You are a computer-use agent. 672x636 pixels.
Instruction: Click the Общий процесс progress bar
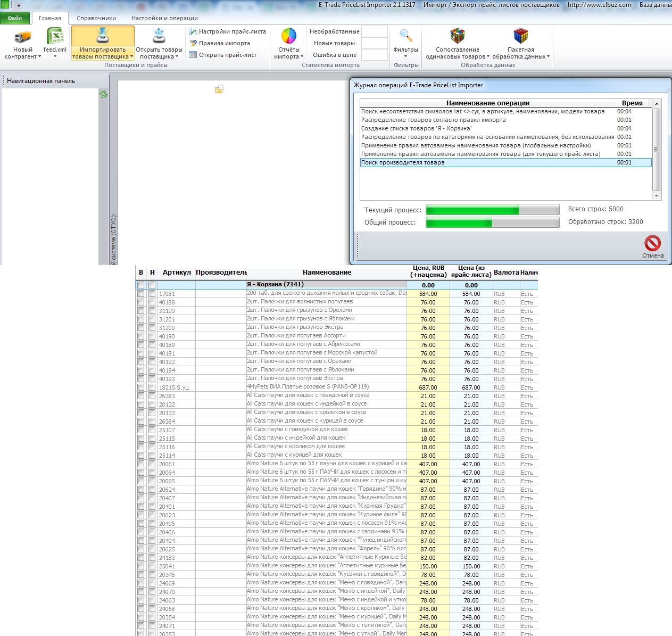tap(492, 222)
